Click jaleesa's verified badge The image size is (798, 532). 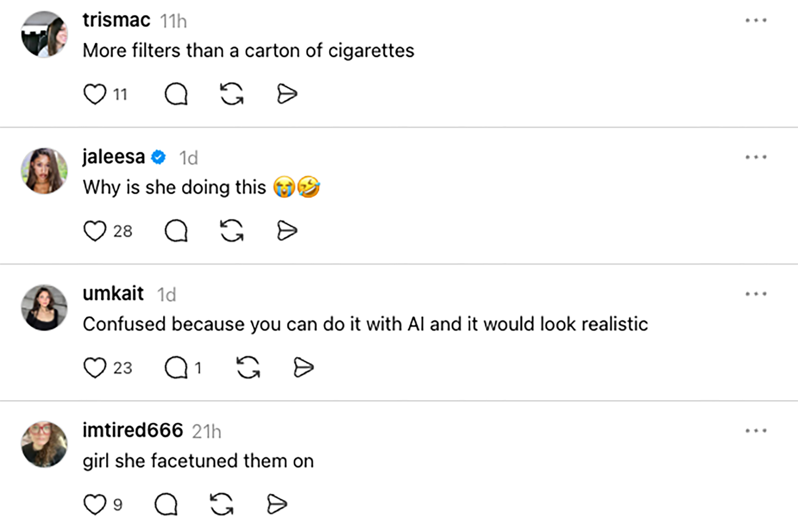(158, 157)
